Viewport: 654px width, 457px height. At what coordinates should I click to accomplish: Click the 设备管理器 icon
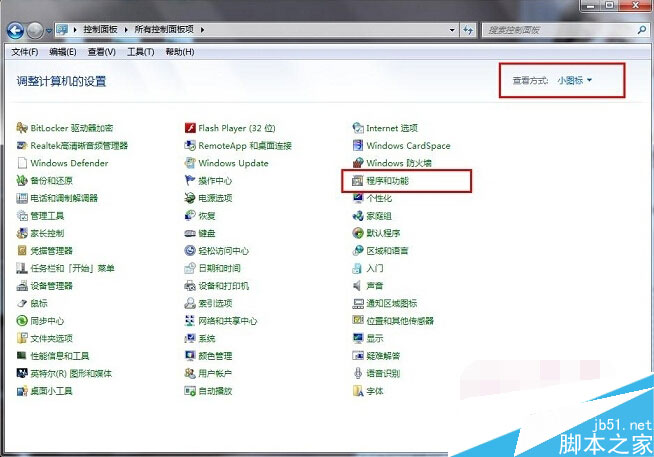click(22, 286)
